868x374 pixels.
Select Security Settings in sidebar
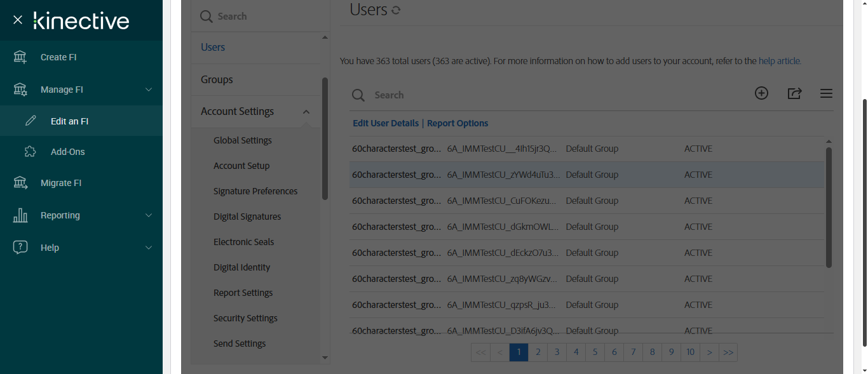coord(245,318)
